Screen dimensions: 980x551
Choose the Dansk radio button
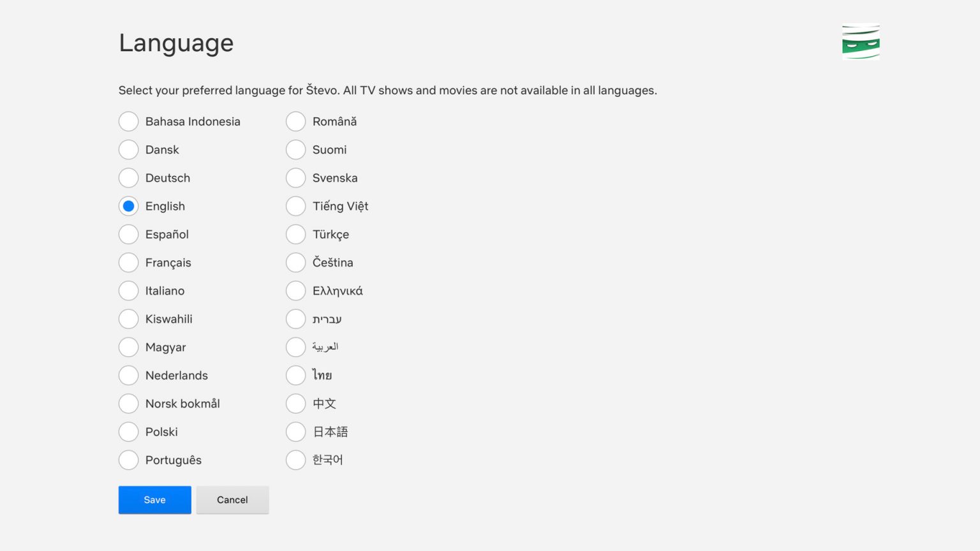point(128,149)
